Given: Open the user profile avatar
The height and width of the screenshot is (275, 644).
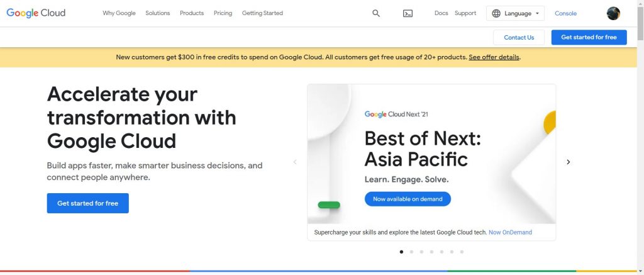Looking at the screenshot, I should pyautogui.click(x=613, y=13).
